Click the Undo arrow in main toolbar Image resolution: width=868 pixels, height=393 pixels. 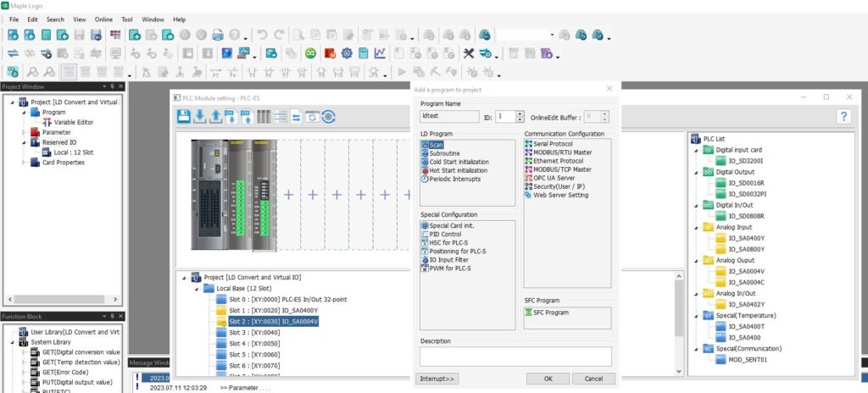tap(263, 35)
